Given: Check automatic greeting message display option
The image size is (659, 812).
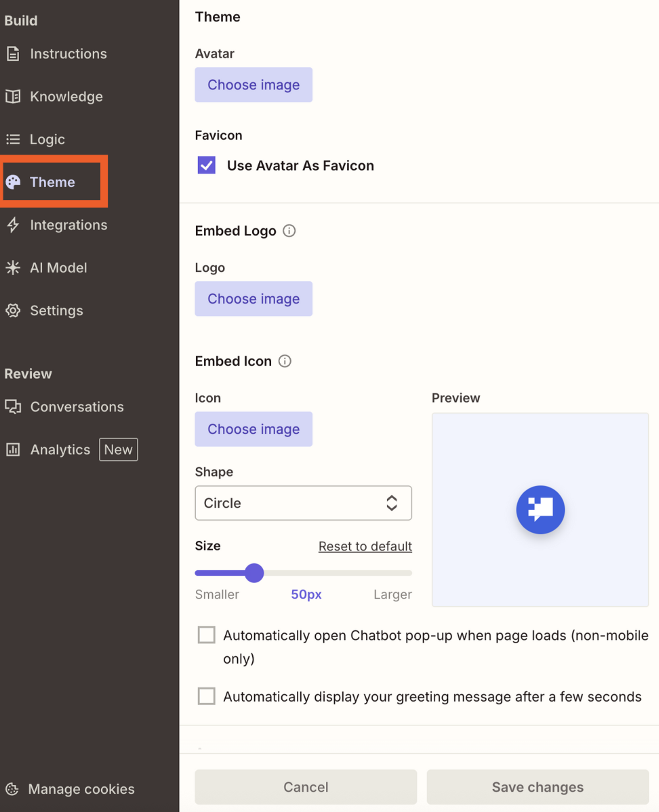Looking at the screenshot, I should [x=206, y=696].
